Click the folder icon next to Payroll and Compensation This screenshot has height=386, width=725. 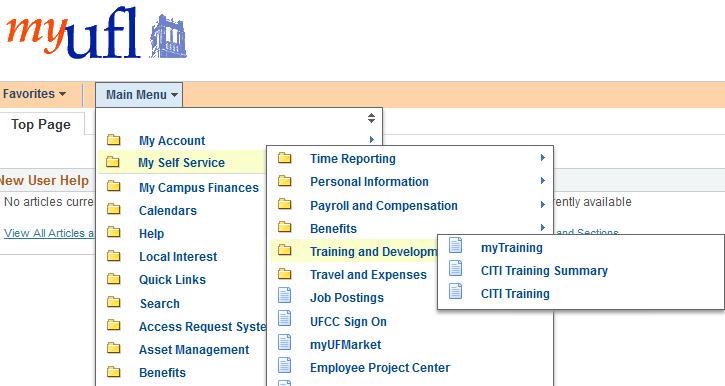coord(285,204)
